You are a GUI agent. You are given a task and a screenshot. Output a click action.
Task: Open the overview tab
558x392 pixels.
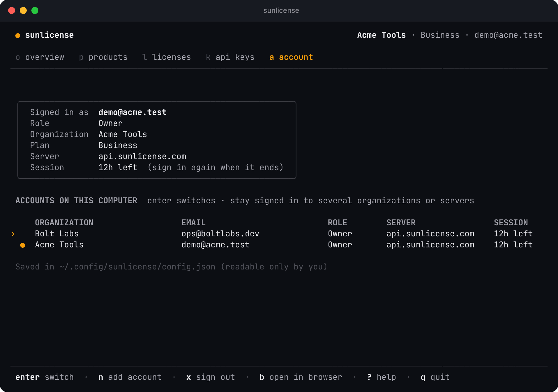pyautogui.click(x=40, y=57)
